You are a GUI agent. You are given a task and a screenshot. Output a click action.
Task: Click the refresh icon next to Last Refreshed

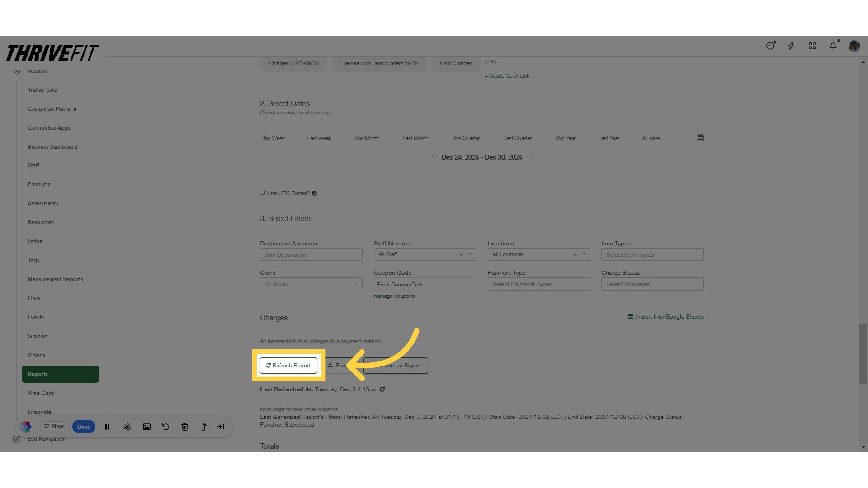point(382,389)
